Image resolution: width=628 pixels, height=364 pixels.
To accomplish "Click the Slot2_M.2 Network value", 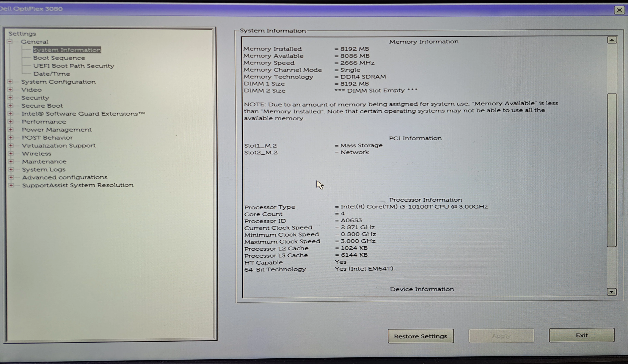I will pos(355,152).
